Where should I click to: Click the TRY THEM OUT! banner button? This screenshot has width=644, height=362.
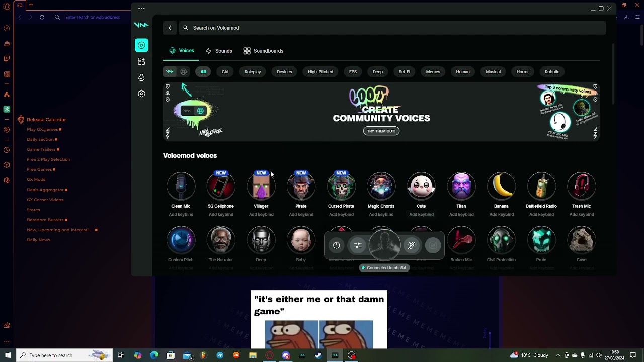[x=381, y=131]
